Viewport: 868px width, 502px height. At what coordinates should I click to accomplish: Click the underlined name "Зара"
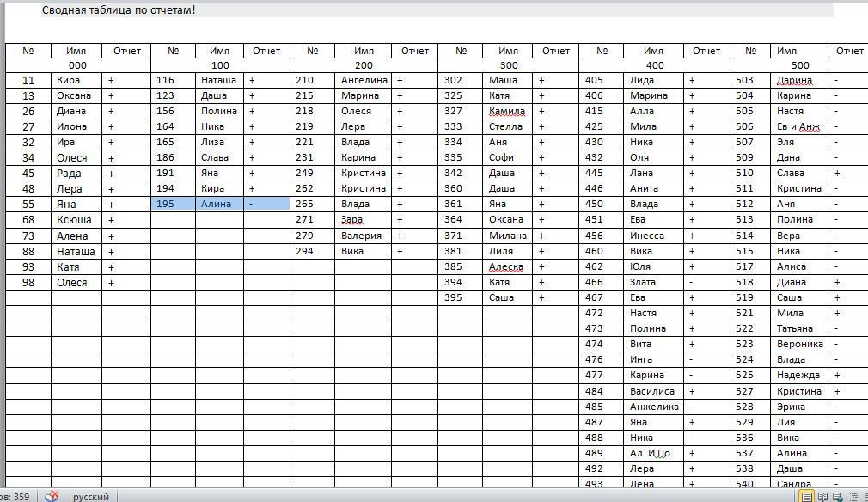(353, 220)
